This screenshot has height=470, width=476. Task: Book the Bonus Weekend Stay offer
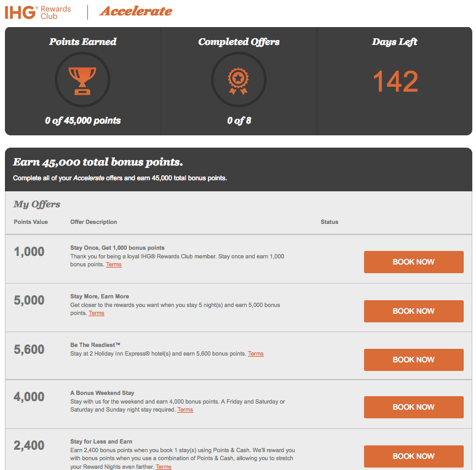click(x=413, y=407)
